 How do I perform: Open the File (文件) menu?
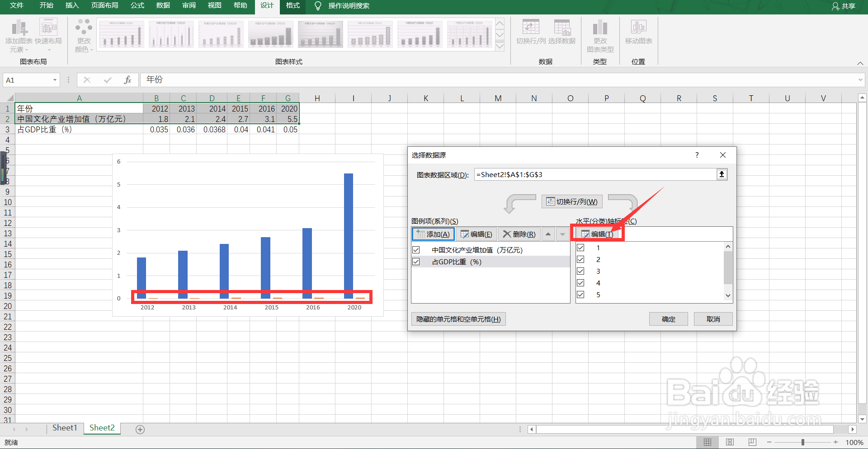(x=17, y=6)
